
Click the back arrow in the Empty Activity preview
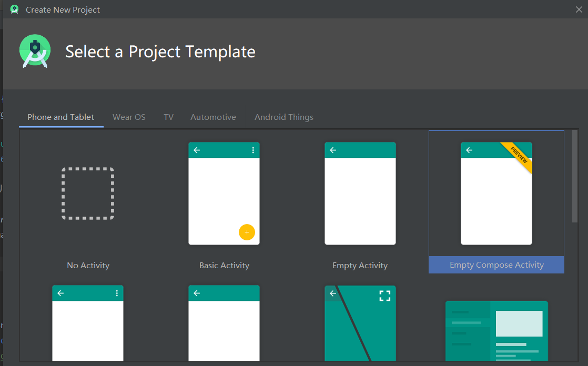[x=333, y=150]
